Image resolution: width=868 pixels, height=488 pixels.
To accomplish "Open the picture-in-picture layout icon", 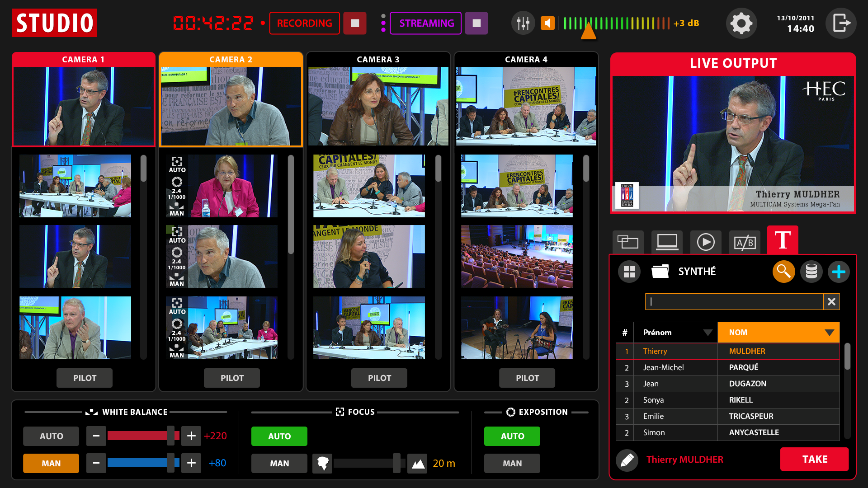I will click(x=628, y=242).
